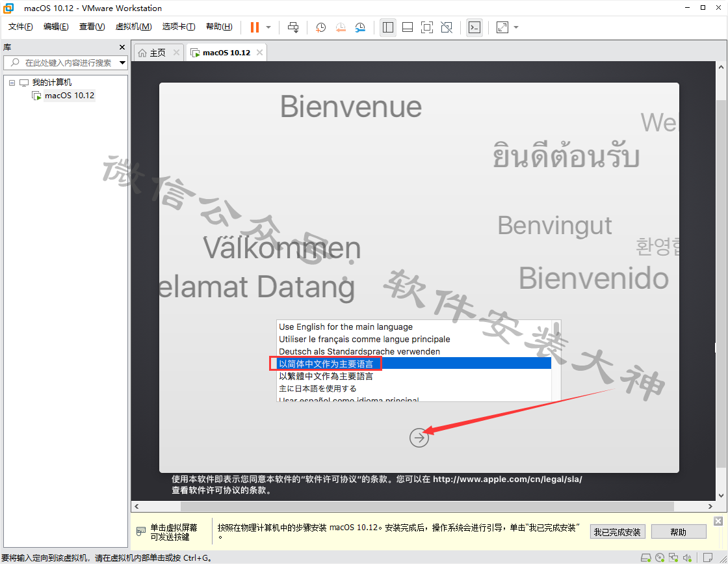The image size is (728, 564).
Task: Minimize the VMware Workstation window
Action: tap(688, 7)
